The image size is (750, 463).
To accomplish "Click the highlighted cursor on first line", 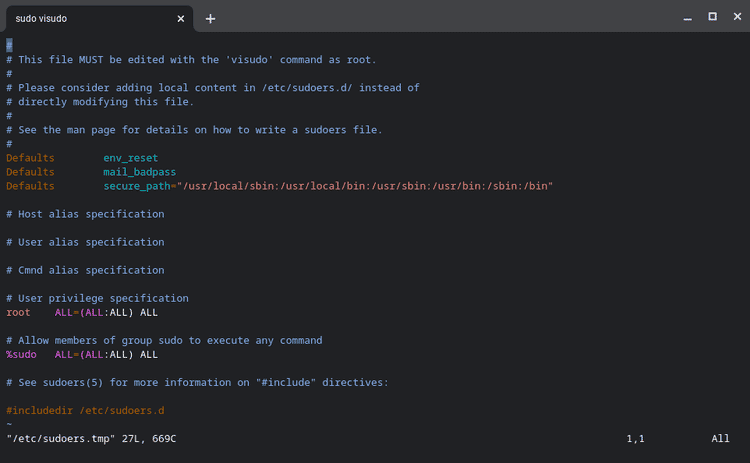I will [x=9, y=45].
